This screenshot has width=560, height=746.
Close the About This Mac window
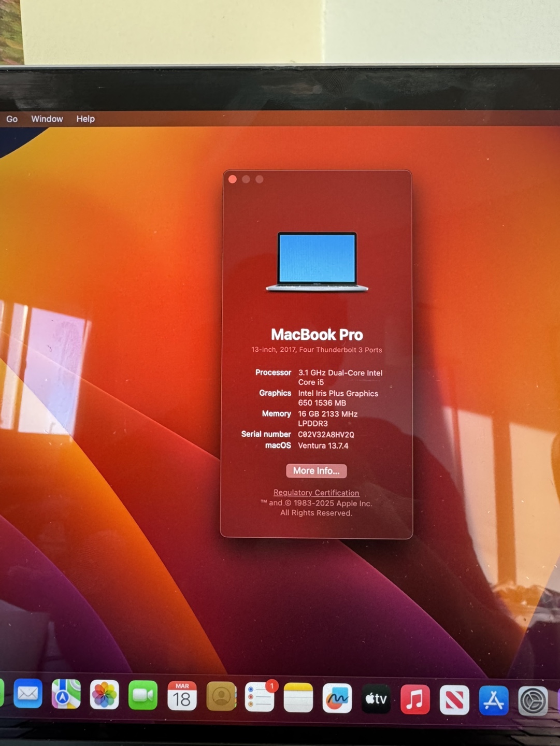pos(233,179)
